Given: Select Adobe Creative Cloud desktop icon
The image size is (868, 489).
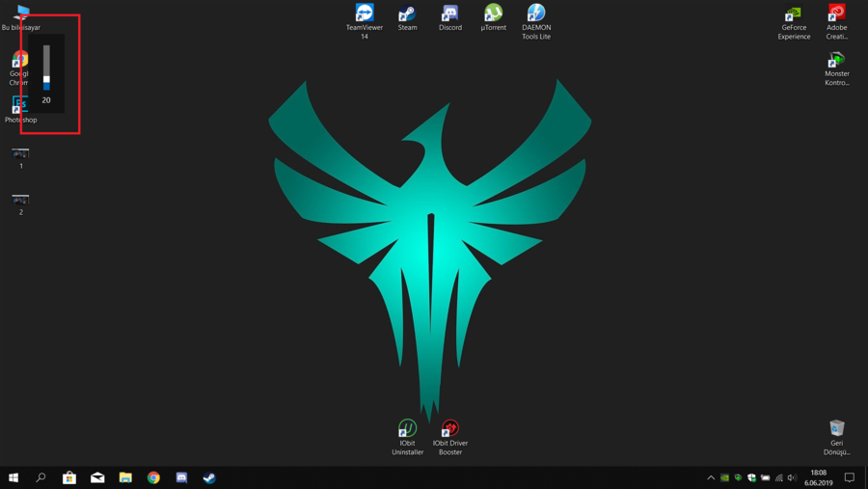Looking at the screenshot, I should point(836,14).
